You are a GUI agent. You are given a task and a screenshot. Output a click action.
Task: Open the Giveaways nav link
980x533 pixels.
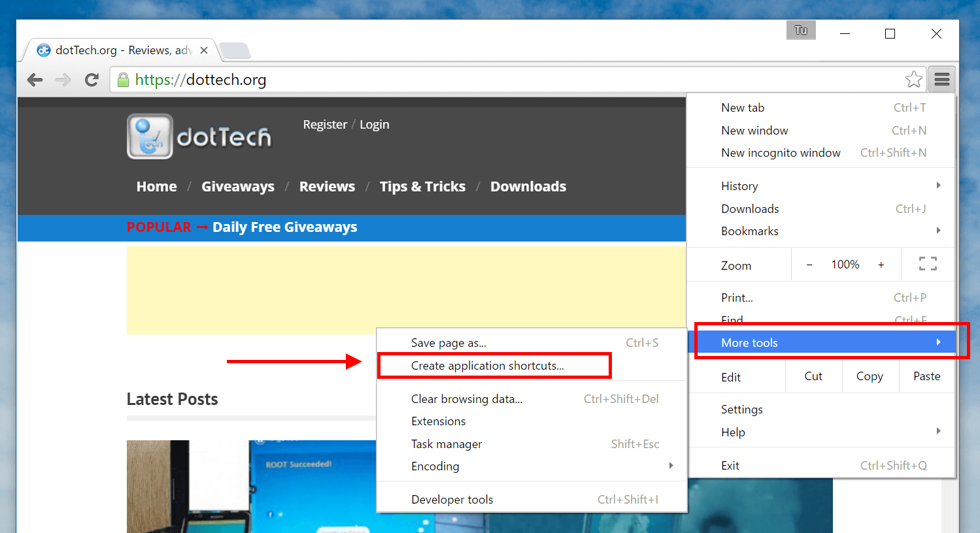pos(238,187)
